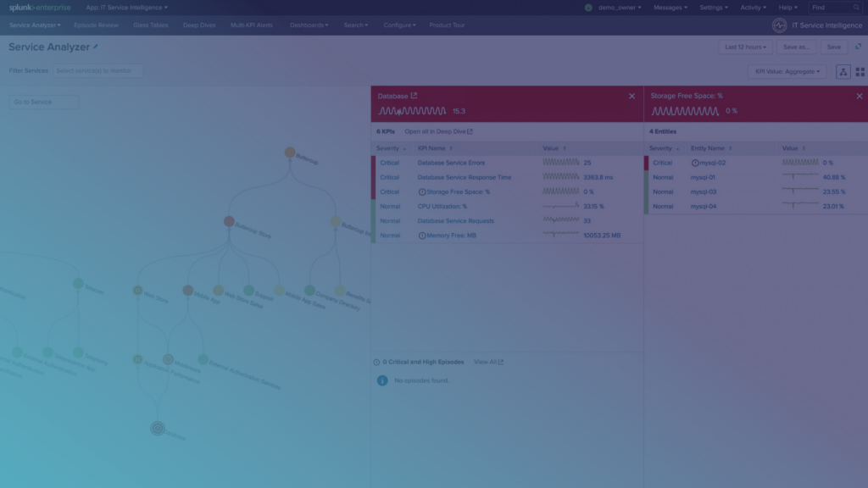Open the App: IT Service Intelligence dropdown
The width and height of the screenshot is (868, 488).
pyautogui.click(x=127, y=8)
